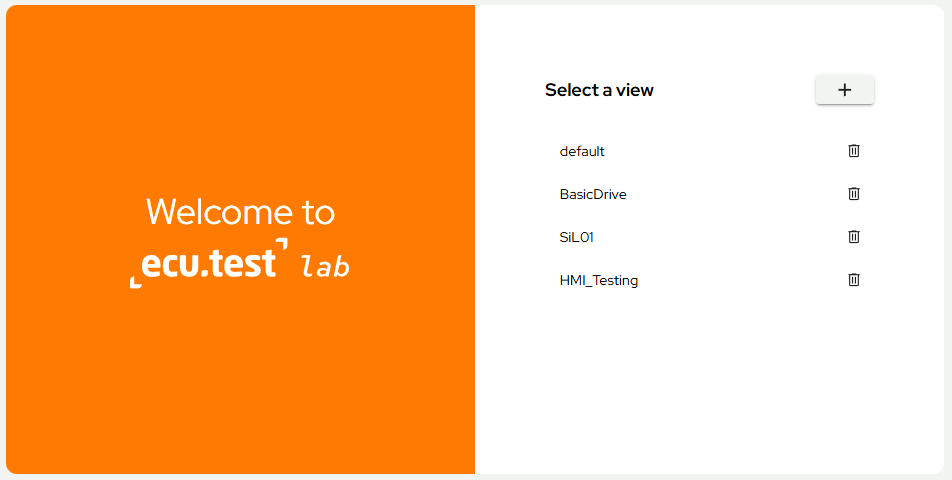Click the "Select a view" heading

click(x=599, y=90)
